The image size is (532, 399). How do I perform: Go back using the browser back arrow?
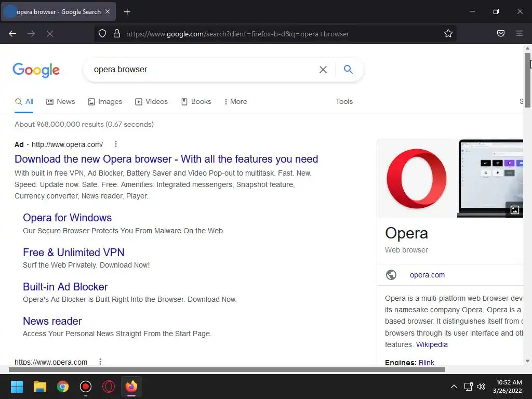tap(12, 34)
